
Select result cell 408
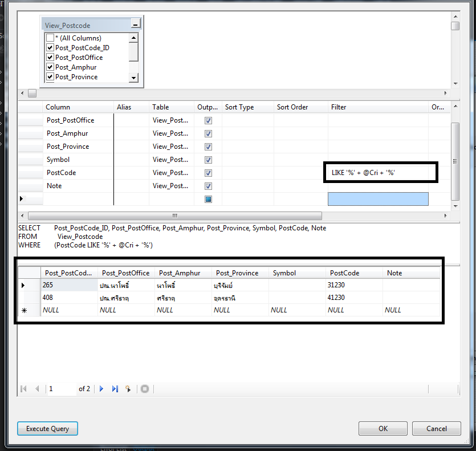coord(69,298)
